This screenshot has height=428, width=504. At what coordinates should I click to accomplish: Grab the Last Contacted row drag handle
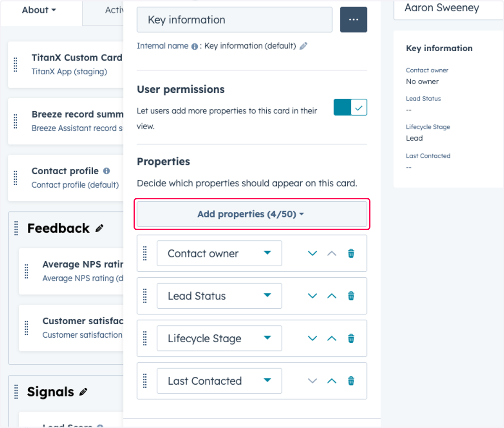point(145,381)
